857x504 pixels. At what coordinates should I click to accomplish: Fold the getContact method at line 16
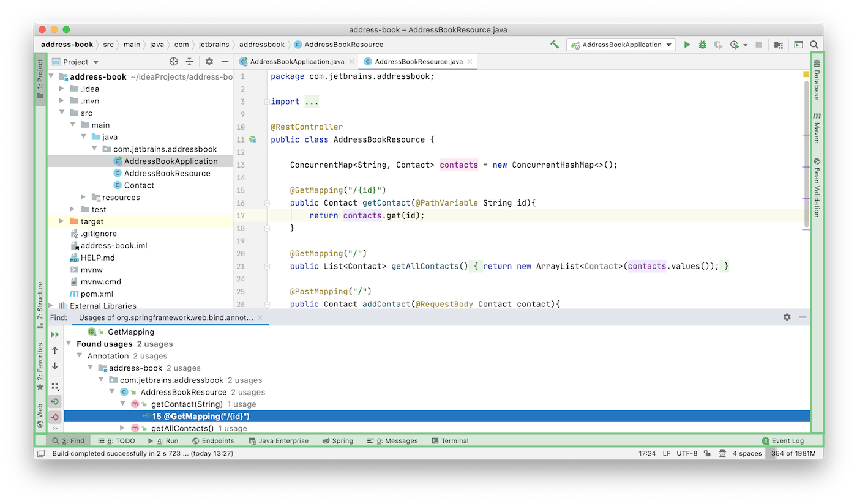(x=267, y=202)
